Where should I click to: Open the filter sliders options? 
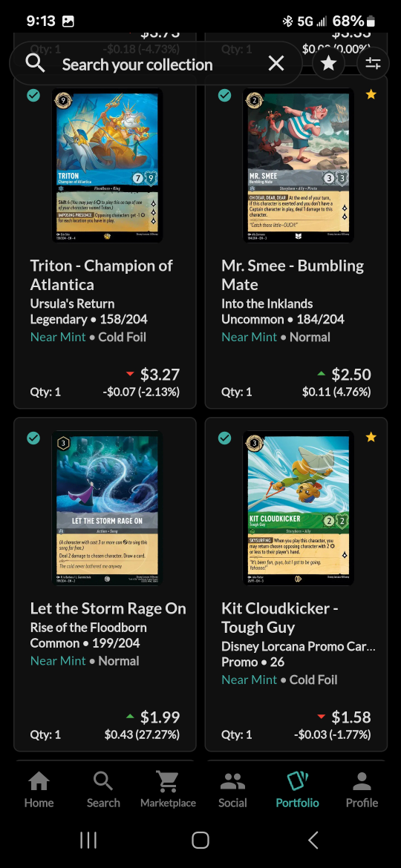pos(373,64)
